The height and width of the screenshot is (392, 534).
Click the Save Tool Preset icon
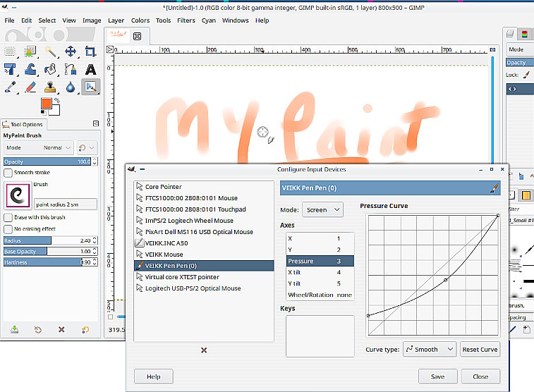[14, 329]
